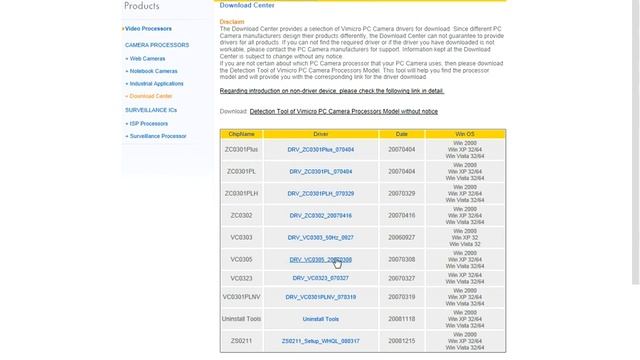The width and height of the screenshot is (640, 360).
Task: Download the Uninstall Tools link
Action: click(321, 319)
